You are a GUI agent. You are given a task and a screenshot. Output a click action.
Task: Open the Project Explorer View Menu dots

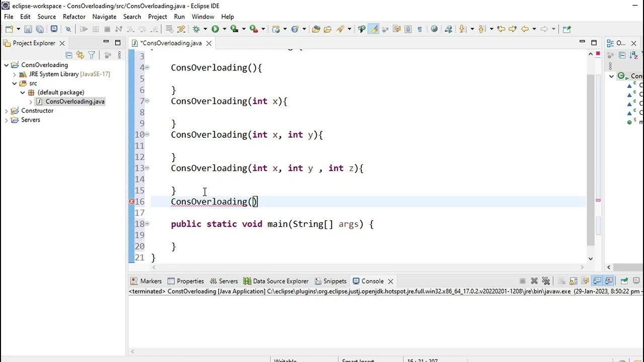pos(119,55)
